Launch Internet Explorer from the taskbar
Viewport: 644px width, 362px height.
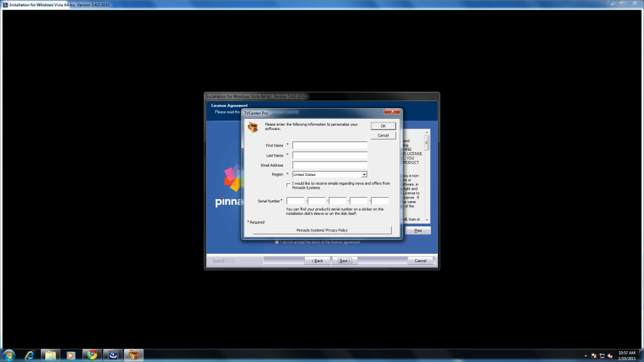(x=30, y=355)
